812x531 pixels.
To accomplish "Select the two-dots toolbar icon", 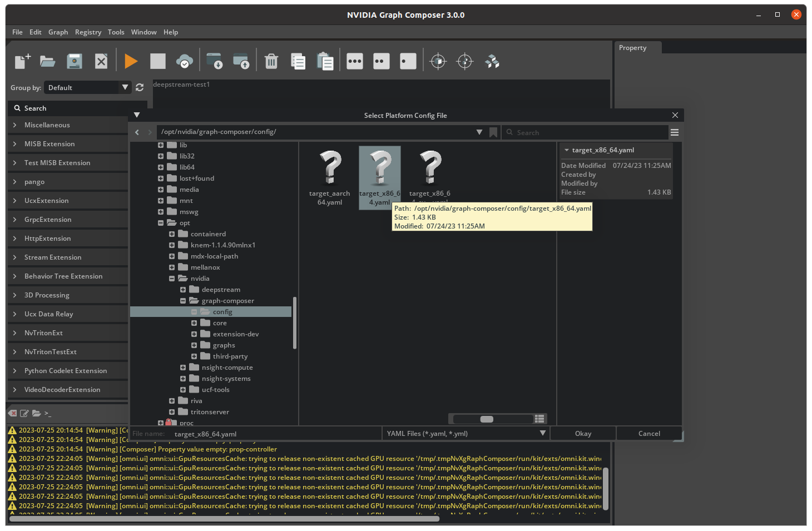I will (x=382, y=61).
